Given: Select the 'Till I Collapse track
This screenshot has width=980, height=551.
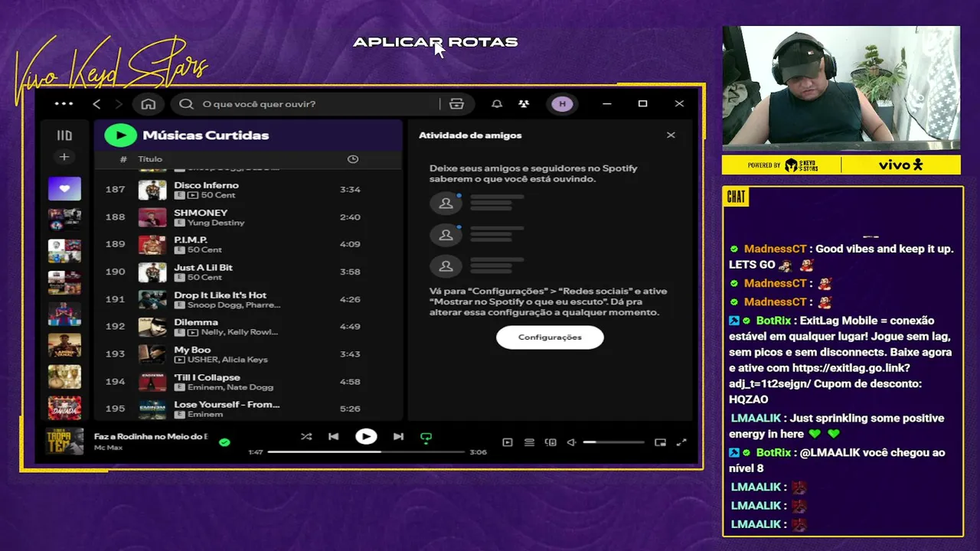Looking at the screenshot, I should 247,382.
